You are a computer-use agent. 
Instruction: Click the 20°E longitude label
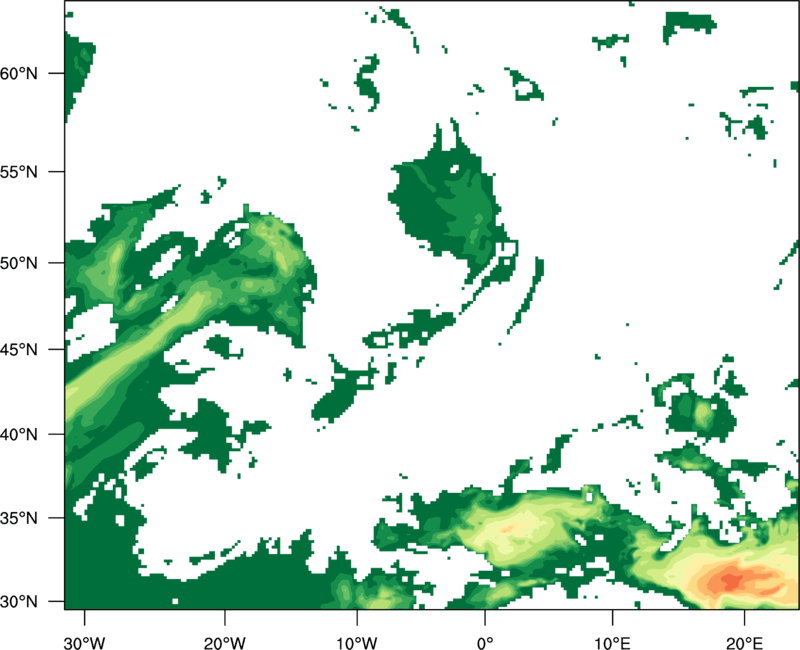click(x=744, y=643)
